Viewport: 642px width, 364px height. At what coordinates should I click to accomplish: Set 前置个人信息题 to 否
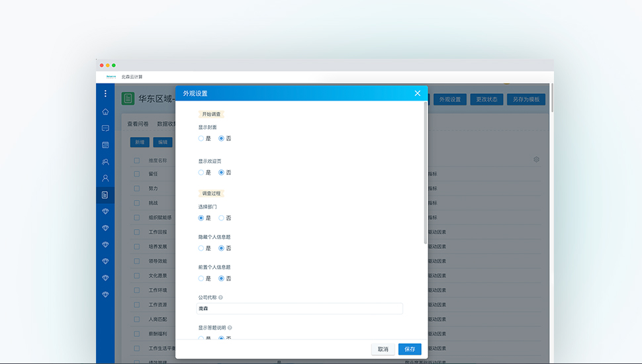click(222, 279)
